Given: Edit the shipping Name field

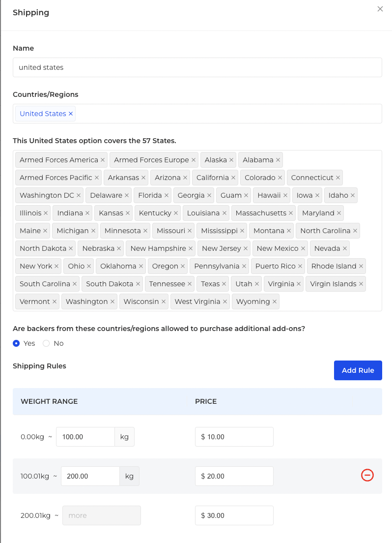Looking at the screenshot, I should [x=197, y=67].
